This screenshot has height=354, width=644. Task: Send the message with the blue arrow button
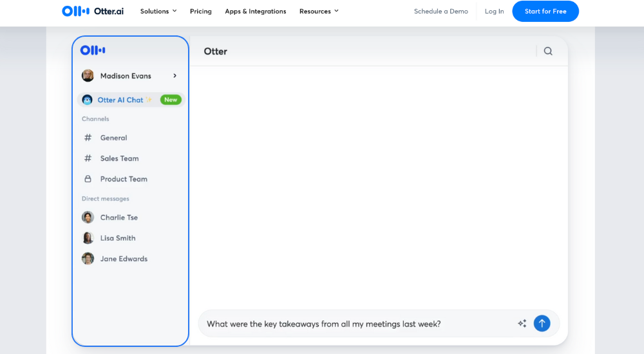coord(542,323)
